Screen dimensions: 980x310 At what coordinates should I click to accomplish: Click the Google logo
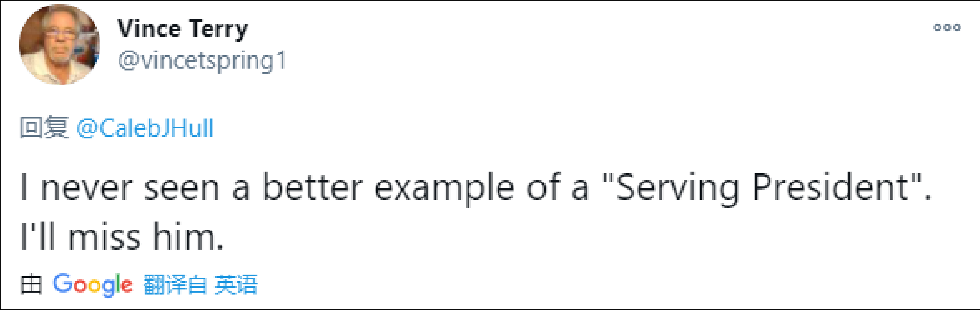[x=92, y=284]
